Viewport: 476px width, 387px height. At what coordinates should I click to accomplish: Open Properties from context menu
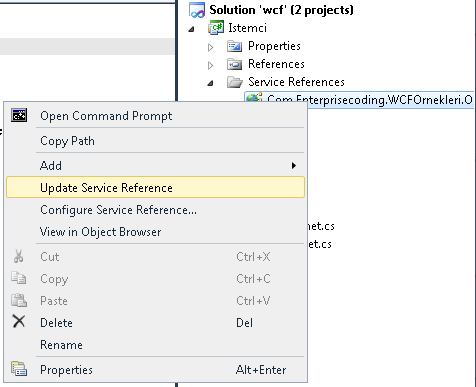tap(155, 370)
